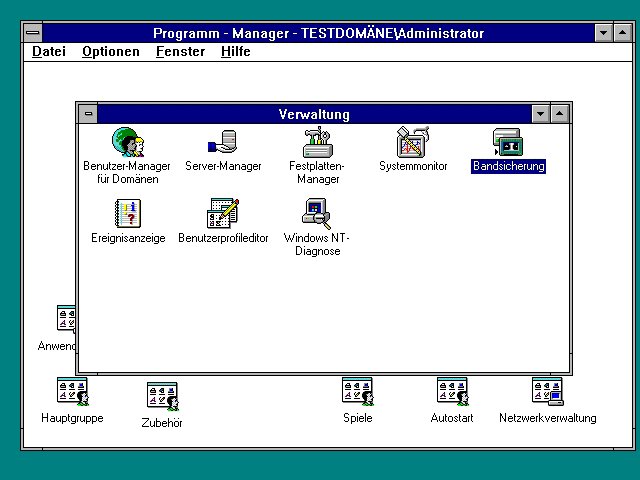The width and height of the screenshot is (640, 480).
Task: Open the Programm-Manager control menu box
Action: pyautogui.click(x=33, y=33)
